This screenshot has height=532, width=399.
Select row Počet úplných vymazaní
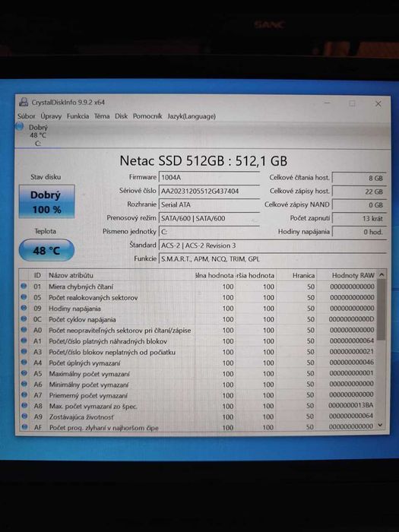tap(198, 363)
